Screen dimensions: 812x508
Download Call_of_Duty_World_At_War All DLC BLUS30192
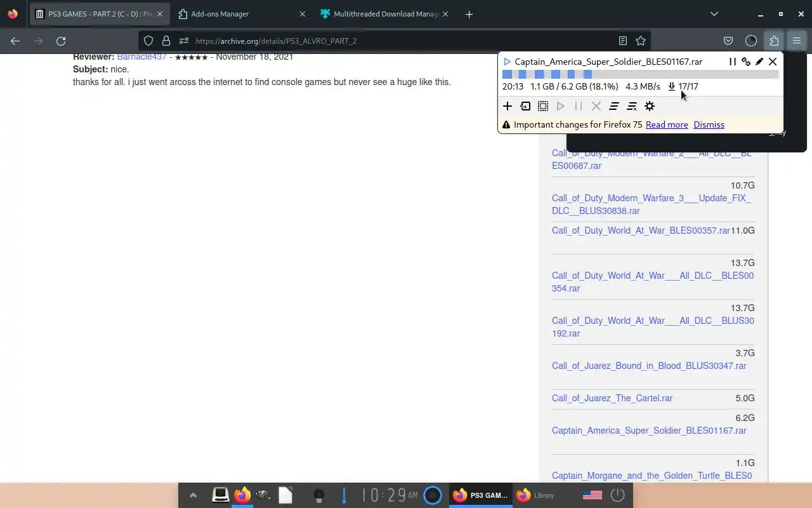pyautogui.click(x=653, y=327)
